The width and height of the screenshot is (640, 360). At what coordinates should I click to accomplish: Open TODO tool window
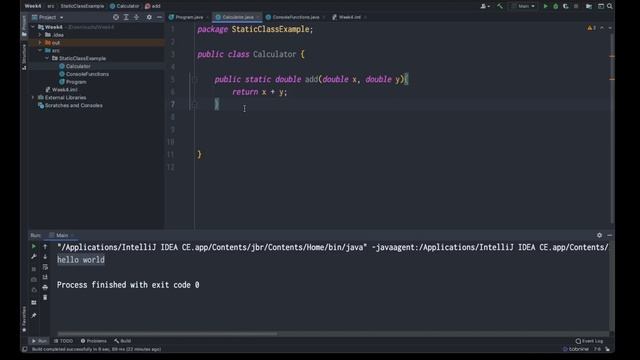tap(63, 341)
